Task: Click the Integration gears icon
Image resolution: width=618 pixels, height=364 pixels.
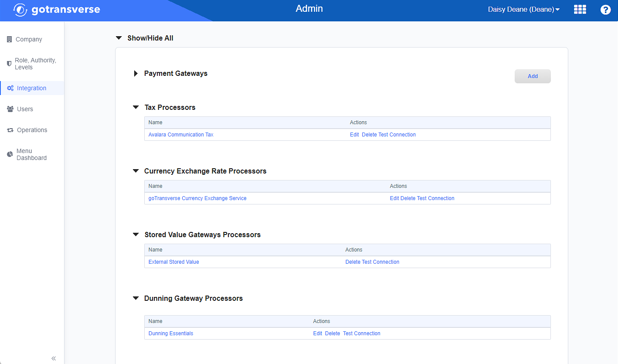Action: tap(10, 88)
